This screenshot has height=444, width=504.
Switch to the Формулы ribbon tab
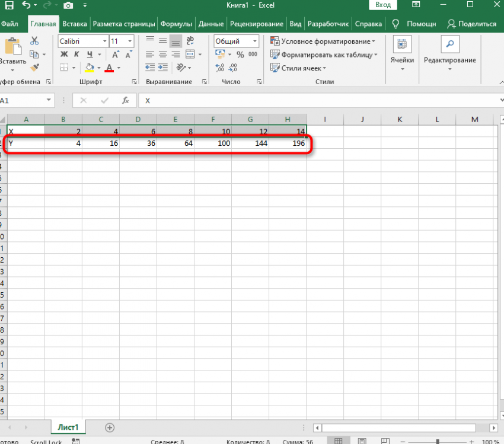point(177,24)
